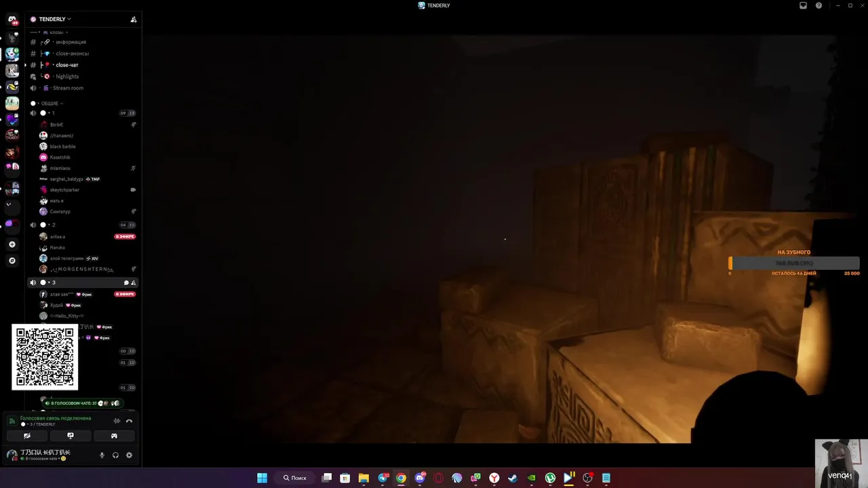This screenshot has width=868, height=488.
Task: Open Discord inbox icon in title bar
Action: 804,5
